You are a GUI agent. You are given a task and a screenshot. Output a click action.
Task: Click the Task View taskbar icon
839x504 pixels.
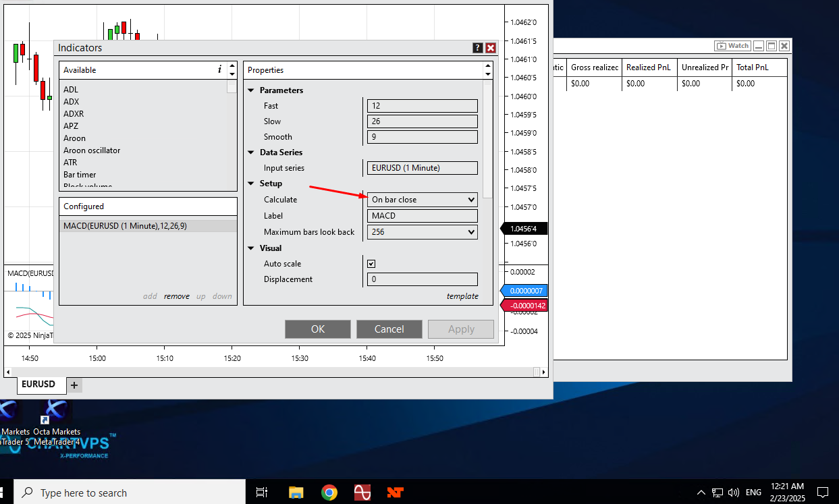(x=263, y=493)
